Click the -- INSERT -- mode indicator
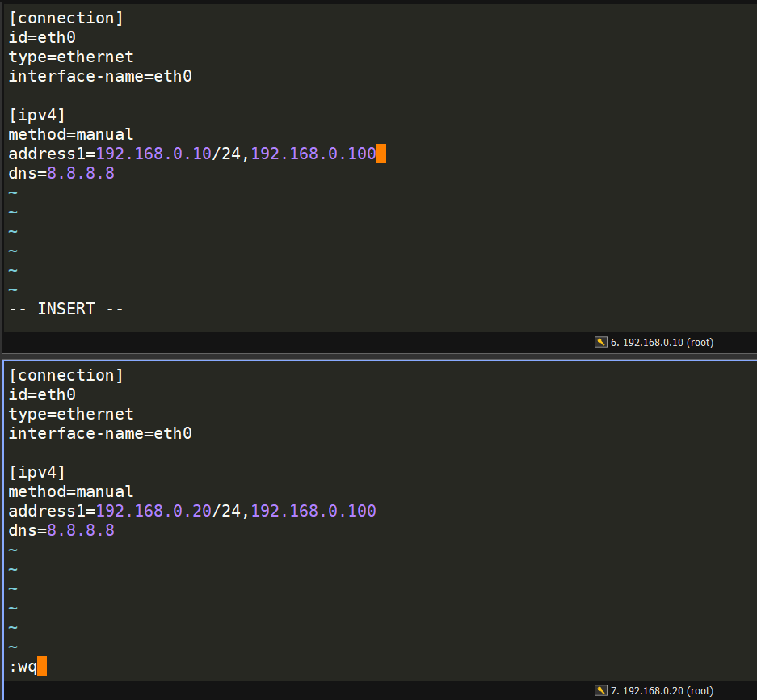Viewport: 757px width, 700px height. coord(66,309)
